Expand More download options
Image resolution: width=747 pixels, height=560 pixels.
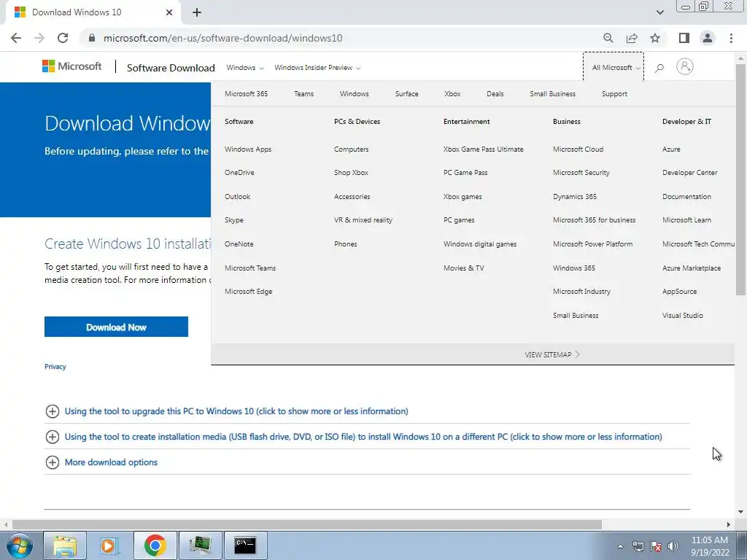(x=101, y=462)
